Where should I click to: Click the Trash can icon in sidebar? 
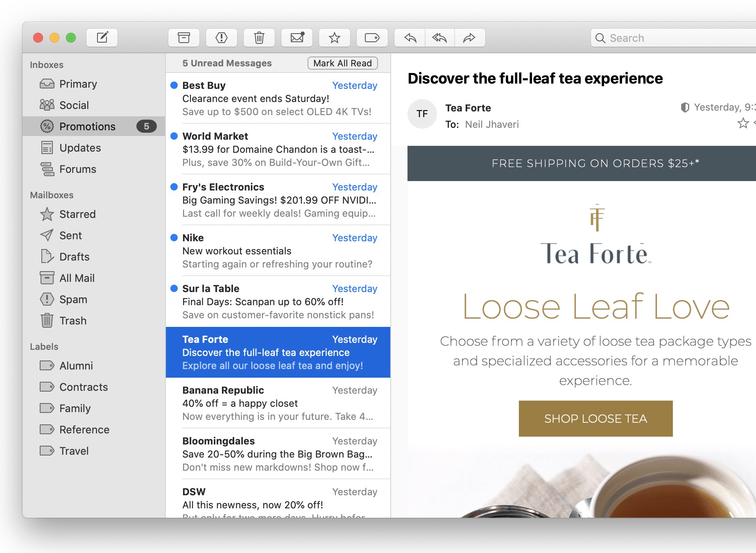[x=47, y=321]
